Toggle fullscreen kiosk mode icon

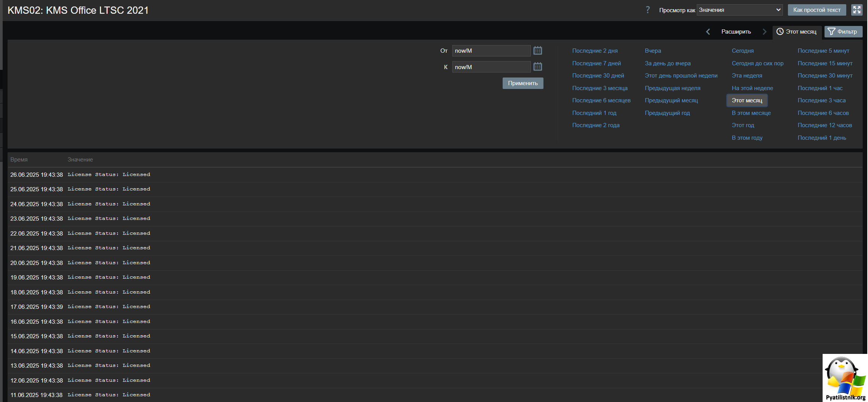(857, 10)
